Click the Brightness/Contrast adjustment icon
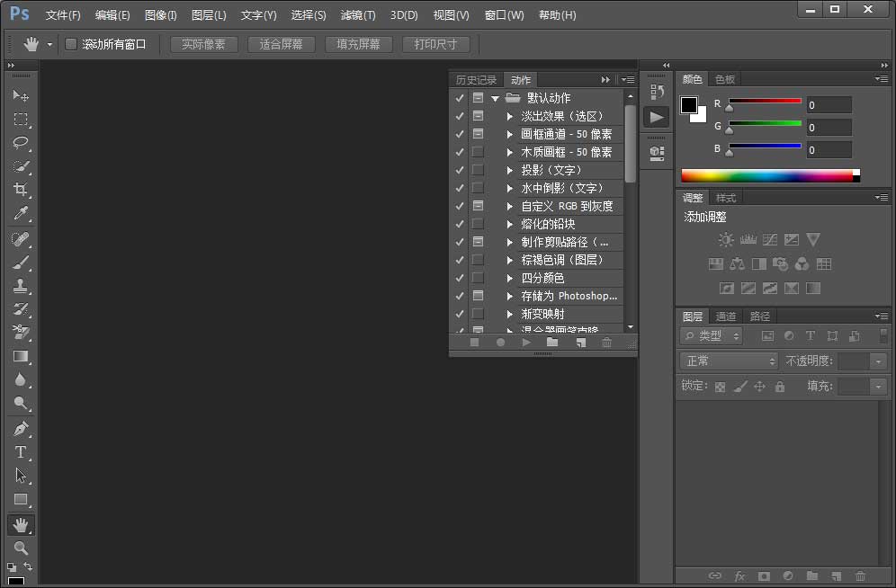 tap(726, 240)
